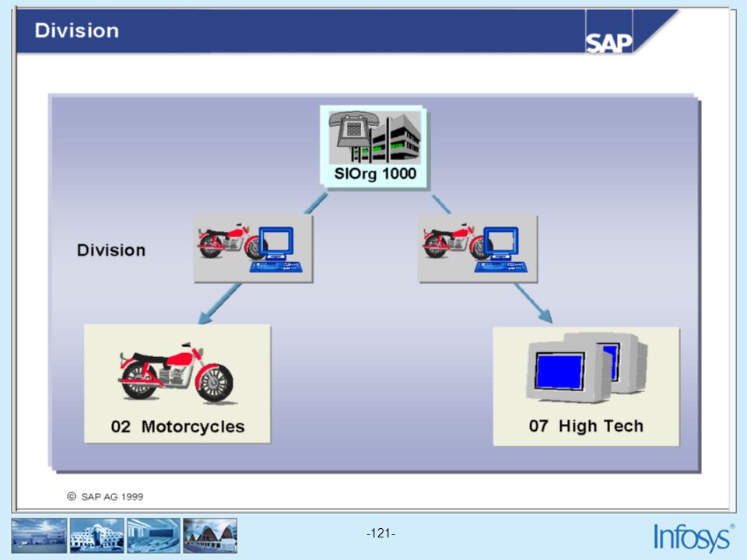Open the first campus thumbnail in footer

click(39, 536)
